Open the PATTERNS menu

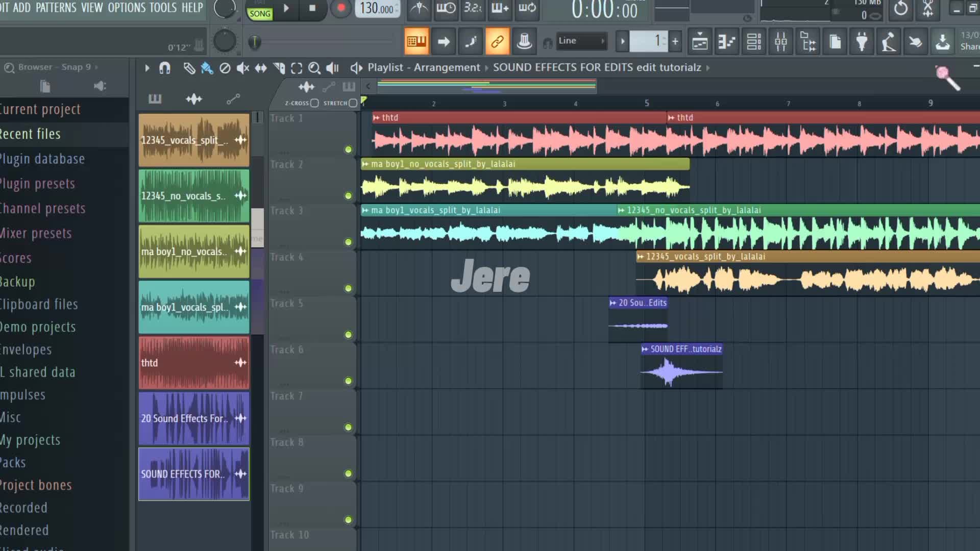tap(56, 8)
